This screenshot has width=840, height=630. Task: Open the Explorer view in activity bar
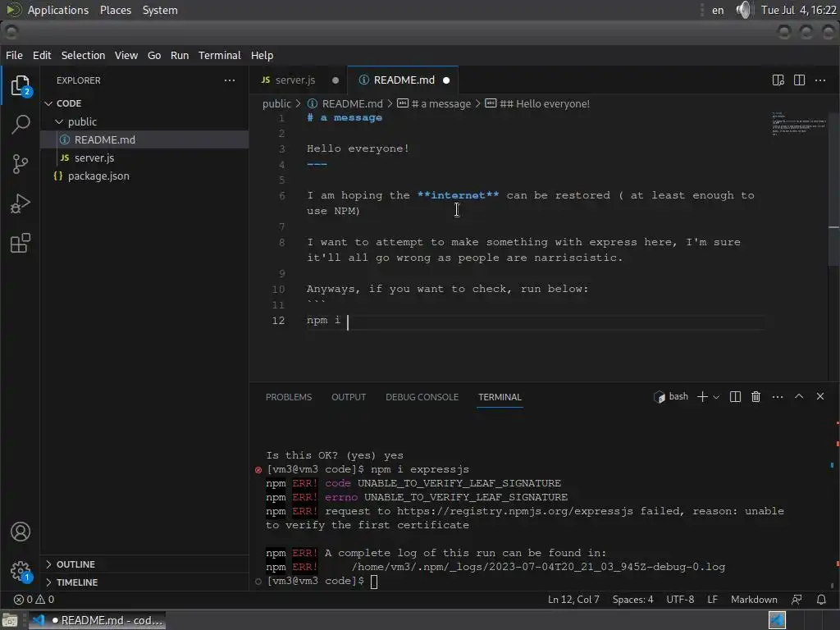(x=21, y=85)
